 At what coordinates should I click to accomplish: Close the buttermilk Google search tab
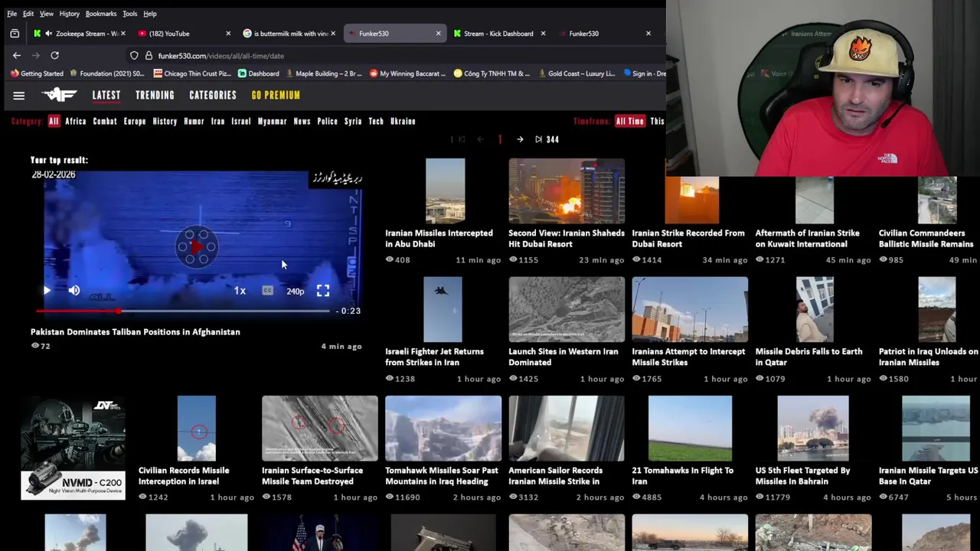(333, 34)
